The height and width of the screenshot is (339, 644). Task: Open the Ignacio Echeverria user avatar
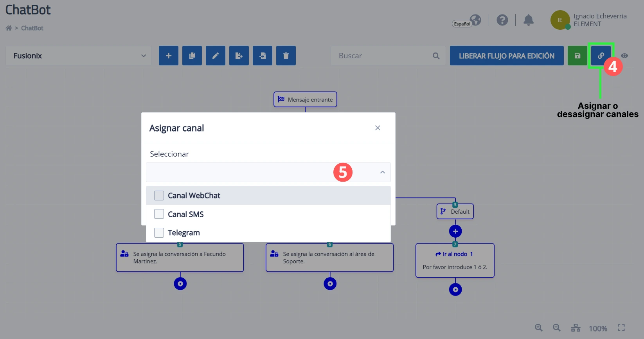pos(560,20)
